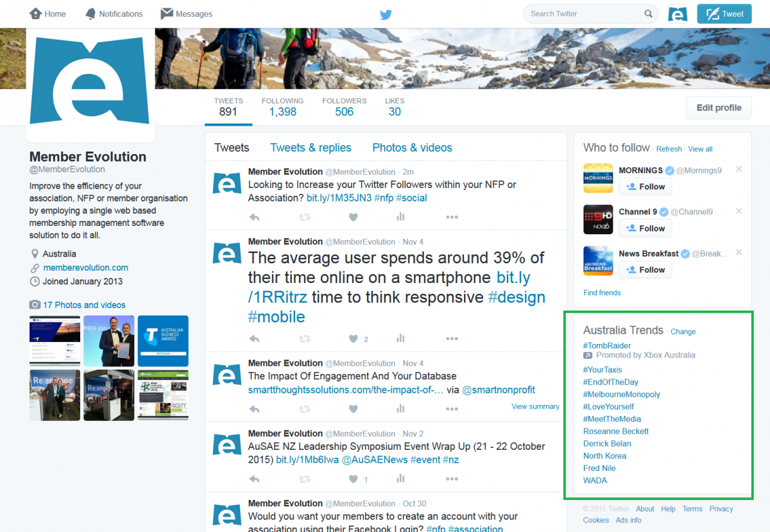Screen dimensions: 770x532
Task: Switch to Photos & videos tab
Action: (412, 148)
